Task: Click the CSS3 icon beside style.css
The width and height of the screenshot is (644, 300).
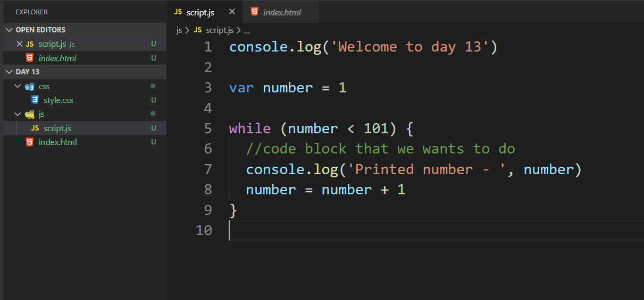Action: tap(35, 100)
